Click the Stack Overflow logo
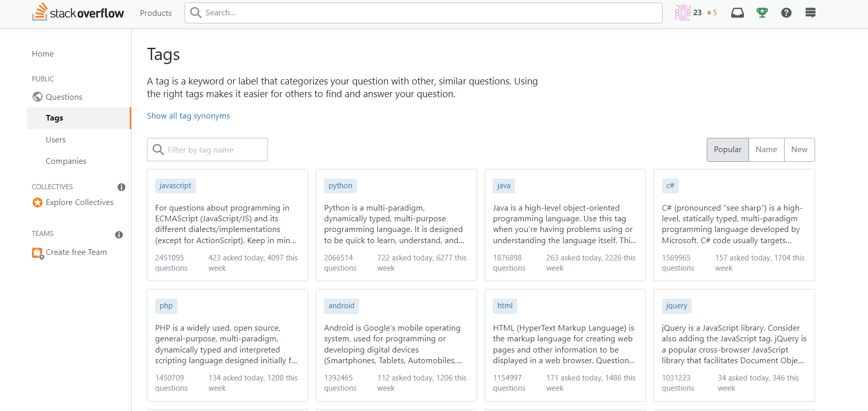 pyautogui.click(x=78, y=13)
